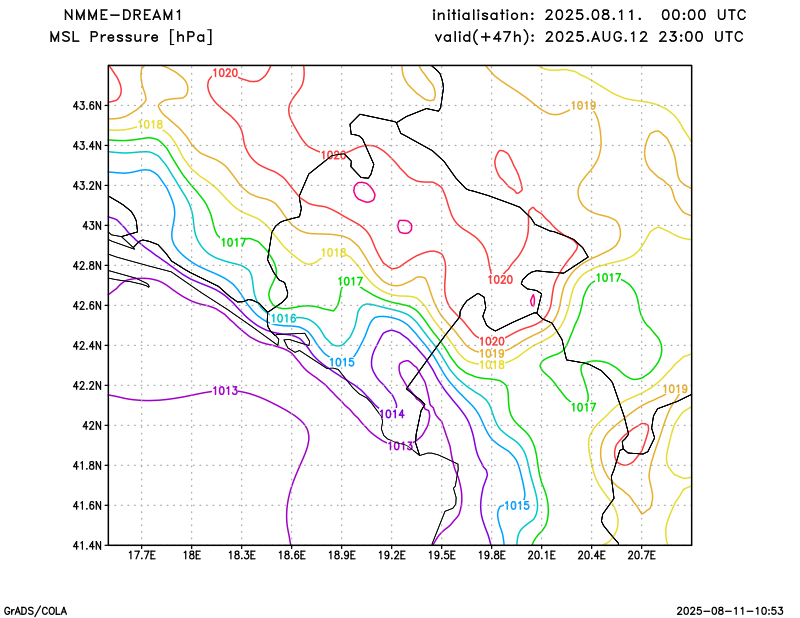
Task: Click the cyan 1016 contour label
Action: pos(283,318)
